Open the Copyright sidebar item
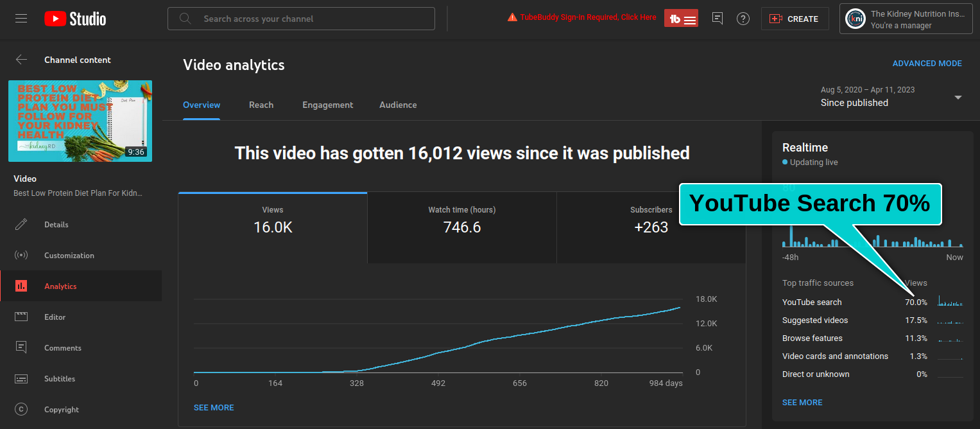Screen dimensions: 980x429 (x=61, y=410)
